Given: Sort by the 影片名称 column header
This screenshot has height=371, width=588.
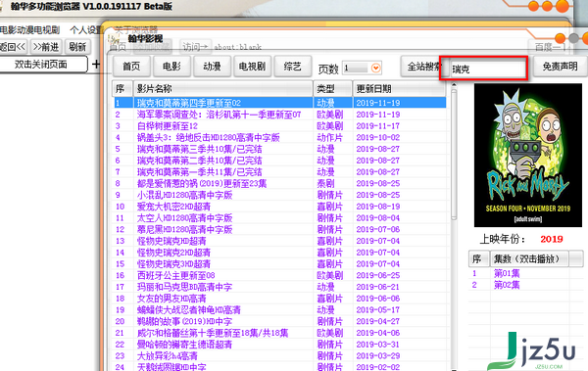Looking at the screenshot, I should 223,88.
